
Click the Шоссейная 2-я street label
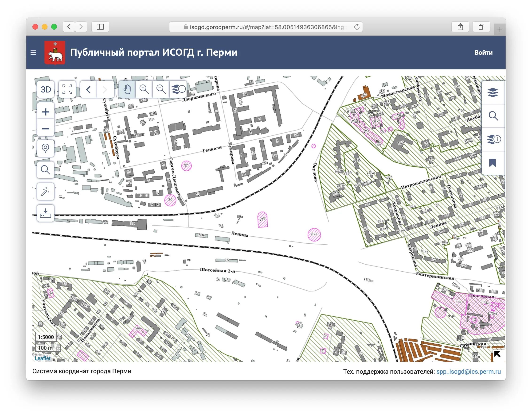pos(218,270)
